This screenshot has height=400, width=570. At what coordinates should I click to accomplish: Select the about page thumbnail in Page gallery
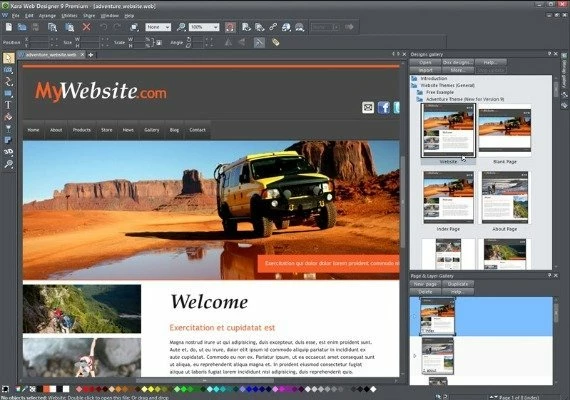click(437, 356)
